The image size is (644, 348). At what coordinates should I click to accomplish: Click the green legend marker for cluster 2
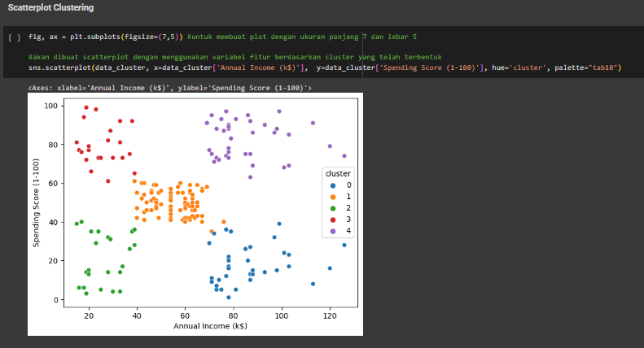tap(330, 208)
